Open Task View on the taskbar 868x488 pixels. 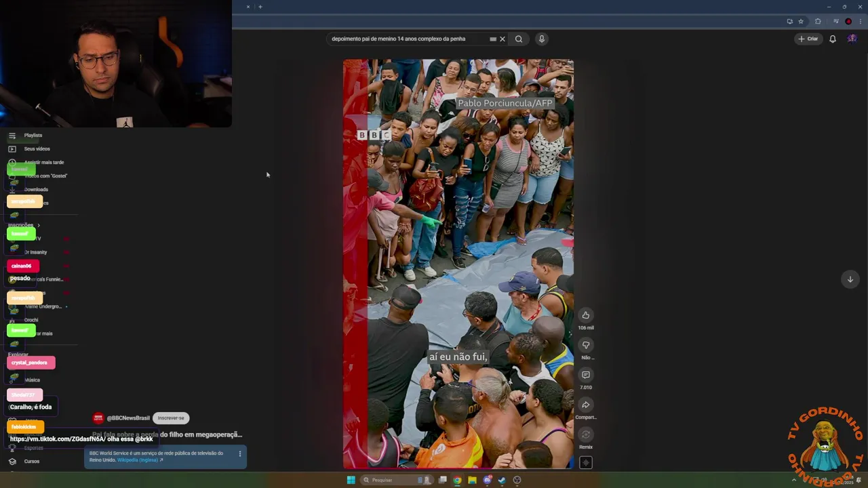[443, 480]
